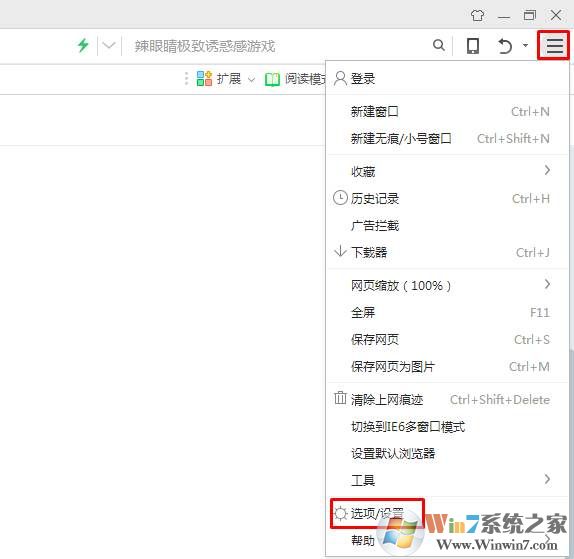
Task: Click the colorful 扩展 extensions icon
Action: tap(204, 78)
